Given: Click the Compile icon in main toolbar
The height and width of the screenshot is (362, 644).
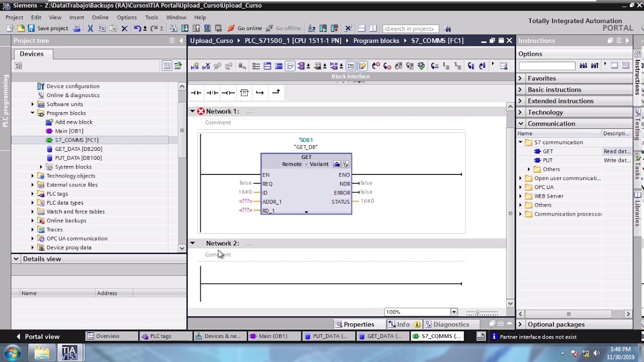Looking at the screenshot, I should pos(174,28).
